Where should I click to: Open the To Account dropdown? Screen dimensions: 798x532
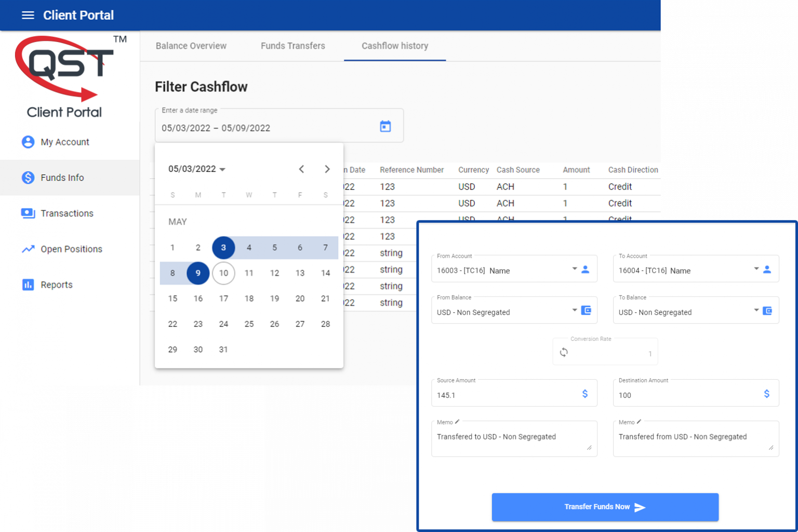click(x=756, y=269)
